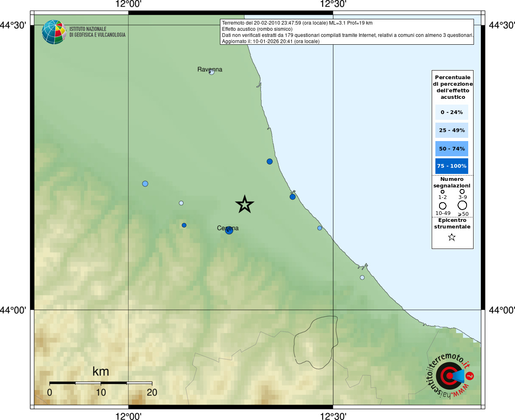Select the Cesena city marker
515x420 pixels.
[x=229, y=231]
